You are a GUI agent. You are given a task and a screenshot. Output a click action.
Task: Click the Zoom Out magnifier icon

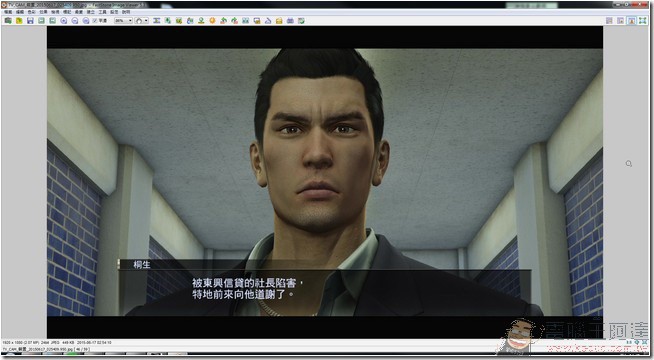click(75, 20)
